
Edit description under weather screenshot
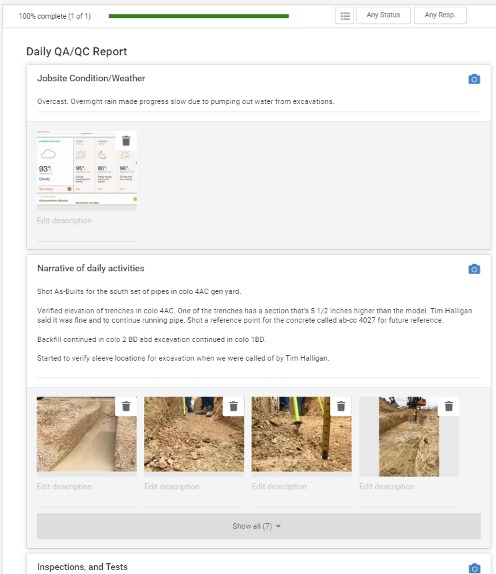pyautogui.click(x=87, y=221)
